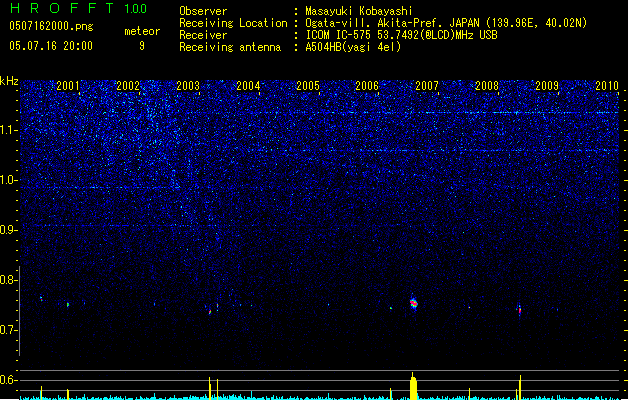Screen dimensions: 629x400
Task: Click the 1.1 kHz axis label
Action: [9, 130]
